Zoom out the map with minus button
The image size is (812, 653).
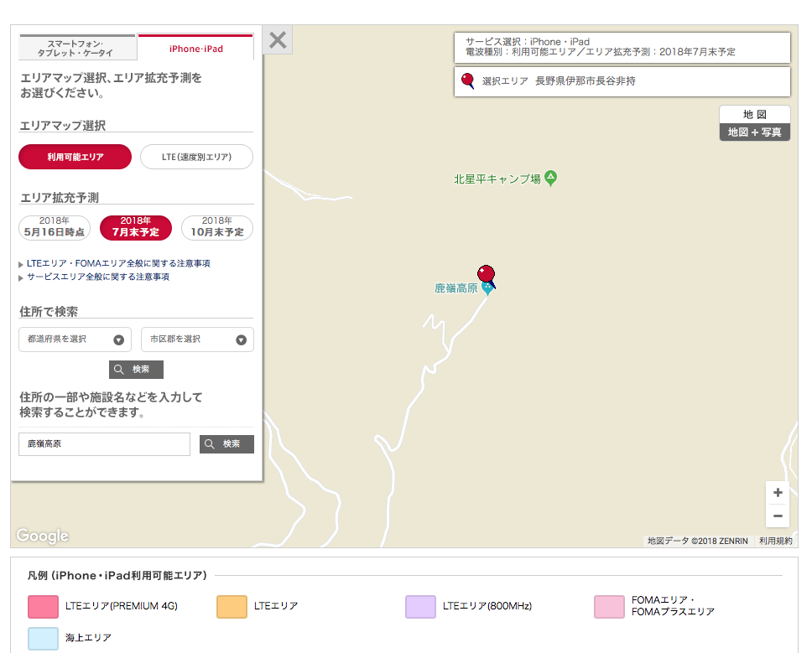point(778,516)
